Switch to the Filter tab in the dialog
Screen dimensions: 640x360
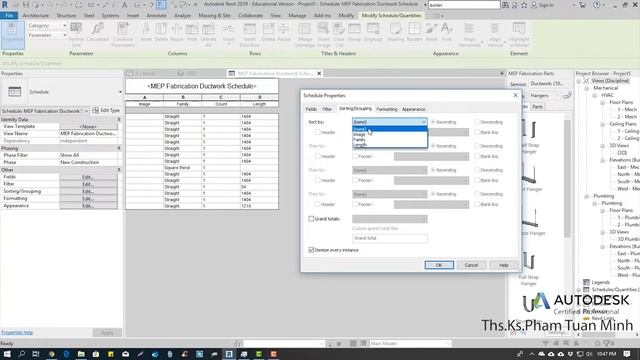(x=327, y=109)
